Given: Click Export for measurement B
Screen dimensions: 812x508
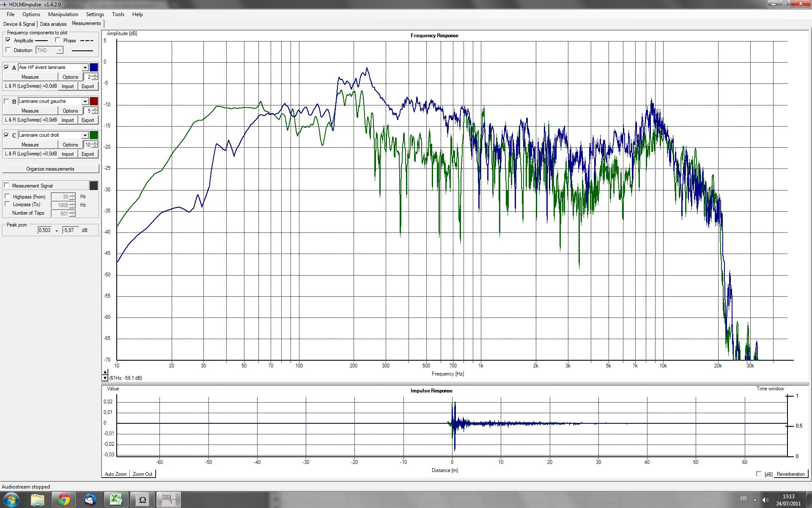Looking at the screenshot, I should click(x=88, y=120).
